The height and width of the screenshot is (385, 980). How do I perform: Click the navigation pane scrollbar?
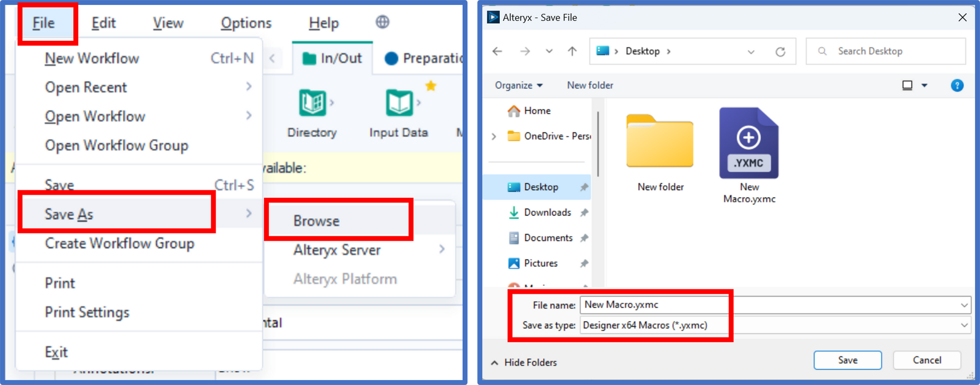(598, 144)
